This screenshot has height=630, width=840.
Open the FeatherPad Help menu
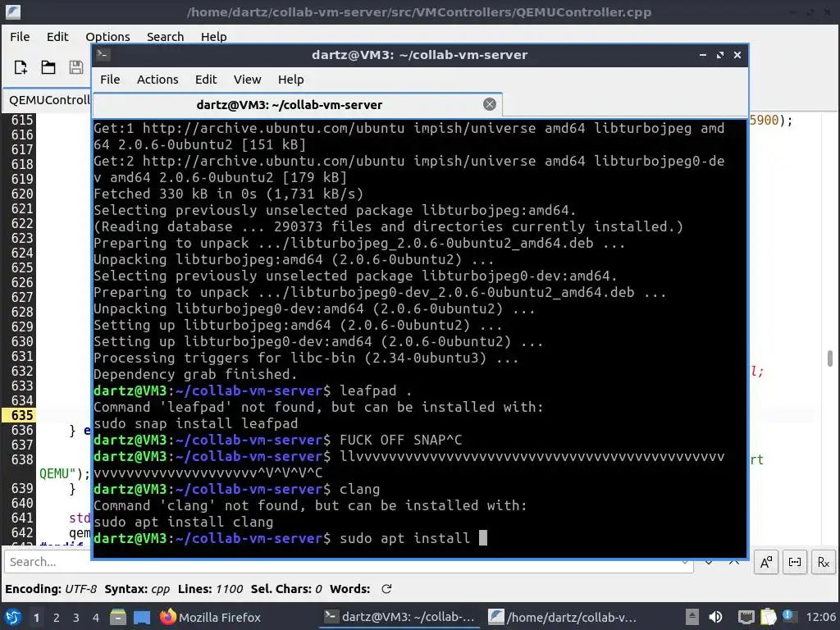point(214,37)
